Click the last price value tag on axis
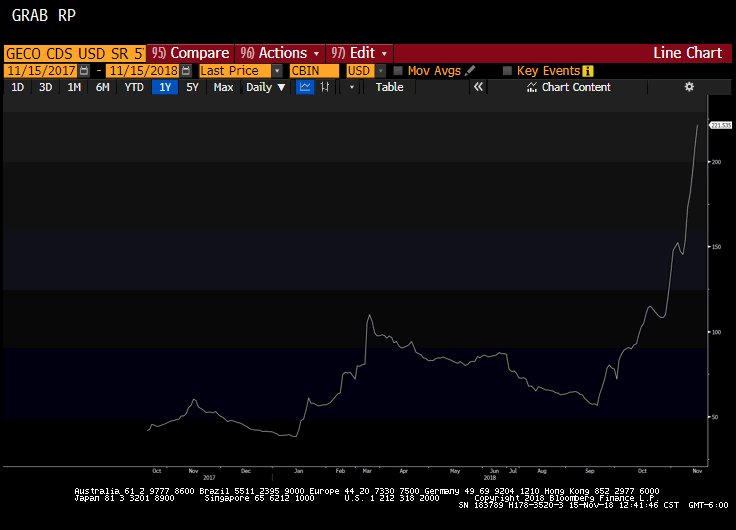This screenshot has width=736, height=530. 720,125
